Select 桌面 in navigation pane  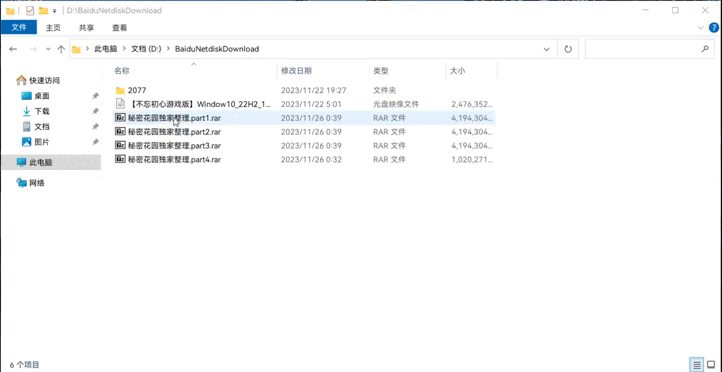(x=42, y=96)
